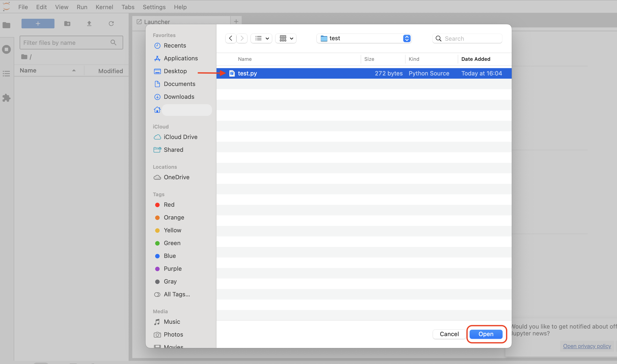Open the list view options dropdown

click(261, 38)
